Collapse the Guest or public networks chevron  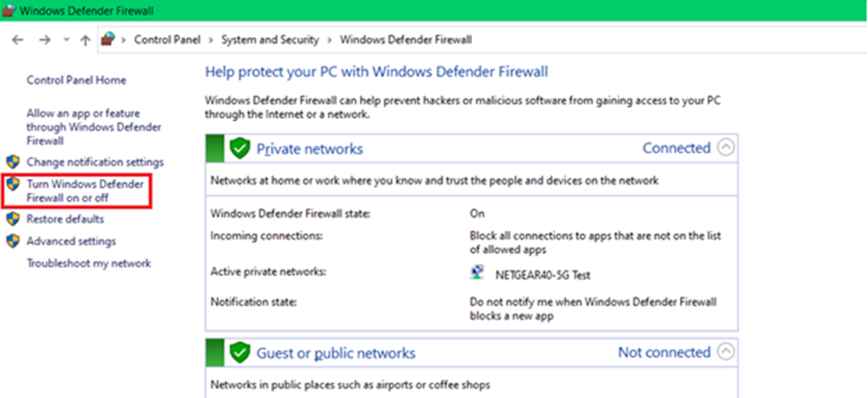point(726,352)
